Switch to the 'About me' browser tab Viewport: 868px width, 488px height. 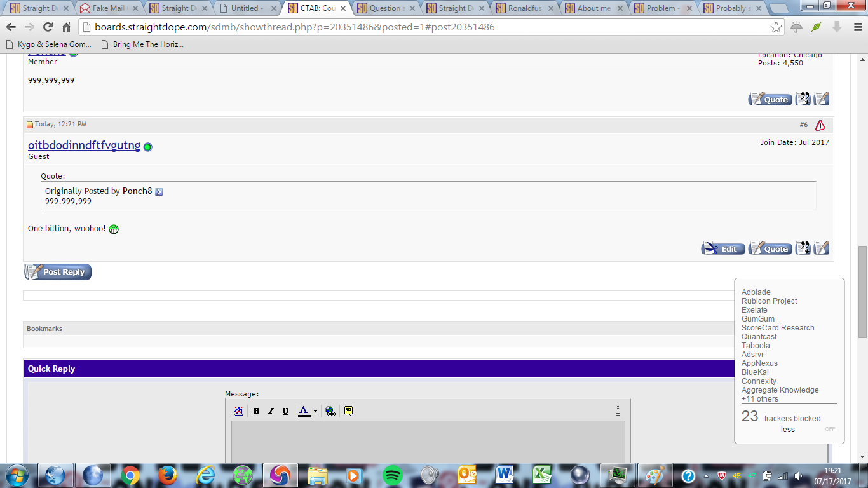click(x=593, y=8)
